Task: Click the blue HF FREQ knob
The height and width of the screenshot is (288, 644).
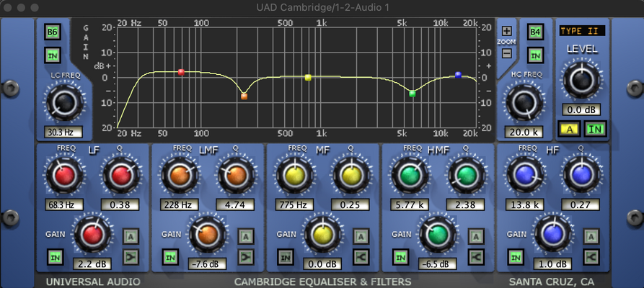Action: point(524,175)
